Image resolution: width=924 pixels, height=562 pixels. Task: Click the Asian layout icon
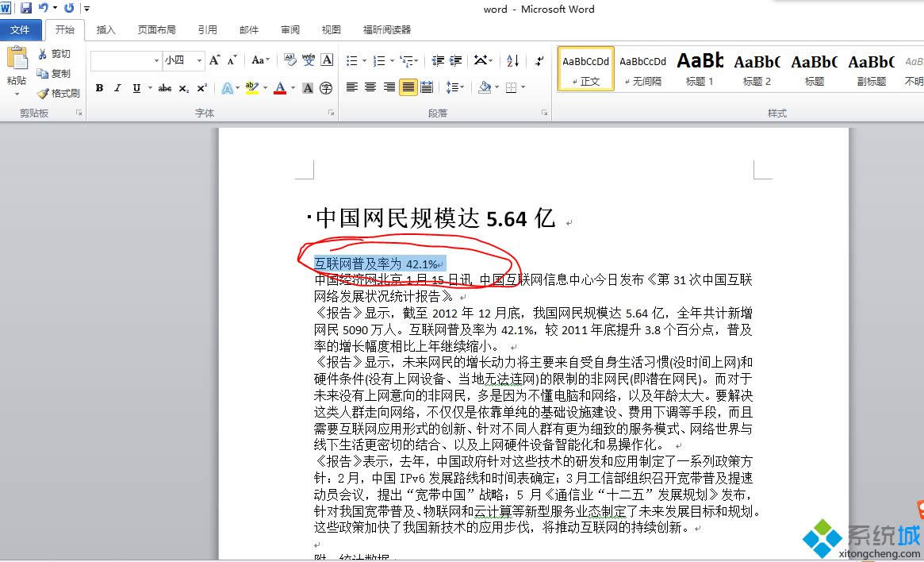pos(481,60)
